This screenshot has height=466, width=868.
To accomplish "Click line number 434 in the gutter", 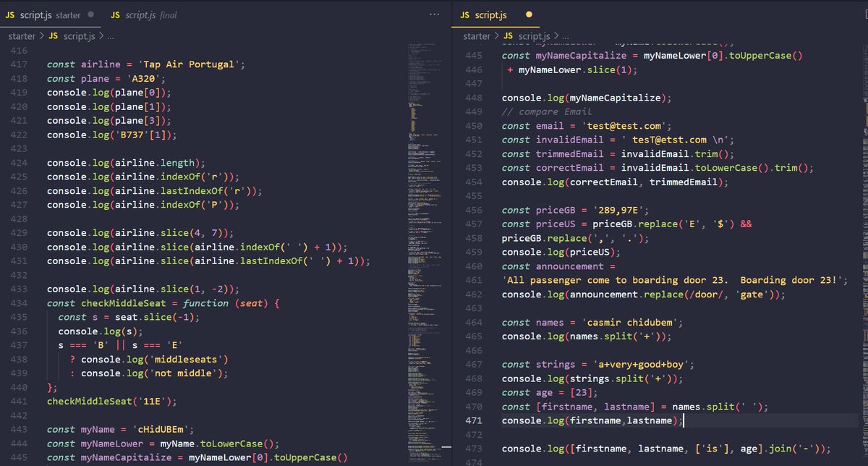I will (20, 302).
